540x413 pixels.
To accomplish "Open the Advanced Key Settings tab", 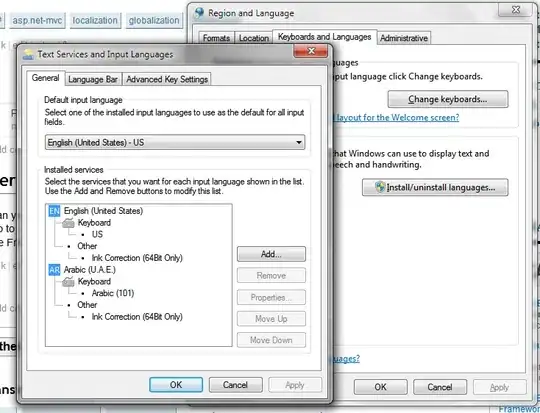I will (167, 79).
